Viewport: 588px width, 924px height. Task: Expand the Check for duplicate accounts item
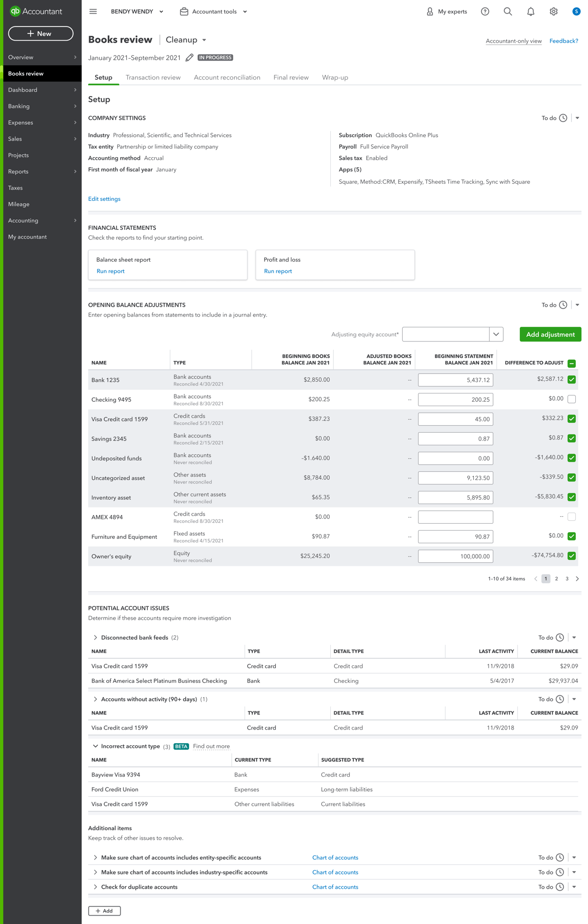[x=95, y=887]
